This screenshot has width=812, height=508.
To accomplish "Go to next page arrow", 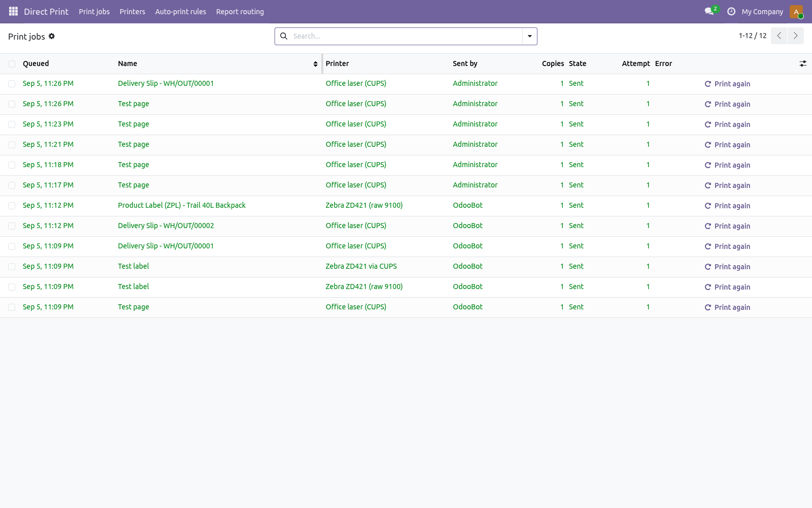I will click(795, 36).
